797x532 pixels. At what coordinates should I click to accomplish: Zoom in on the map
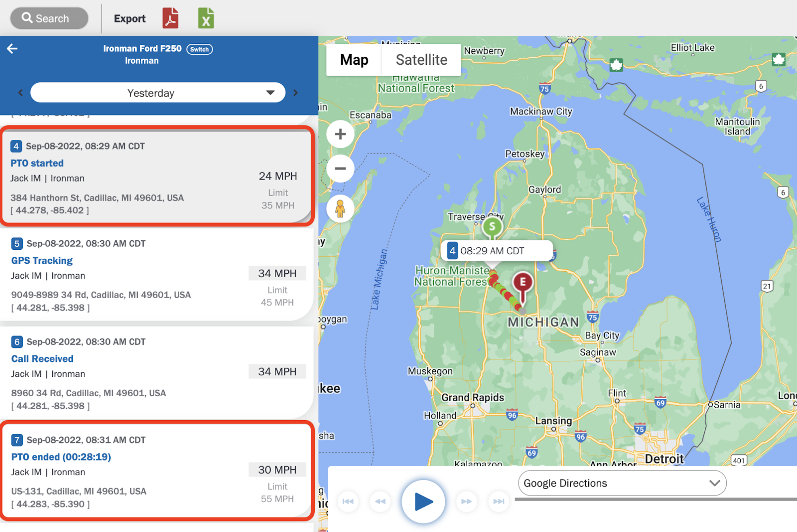point(340,134)
